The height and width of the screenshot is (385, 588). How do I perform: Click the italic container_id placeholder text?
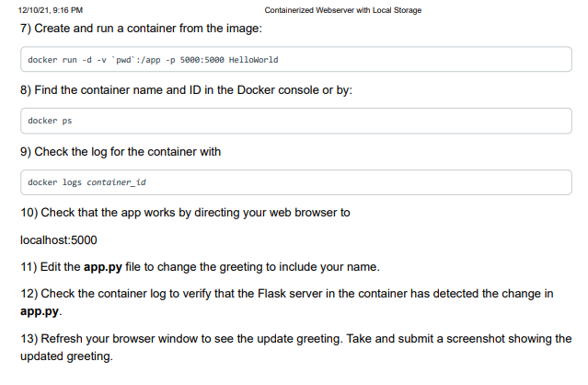point(116,182)
